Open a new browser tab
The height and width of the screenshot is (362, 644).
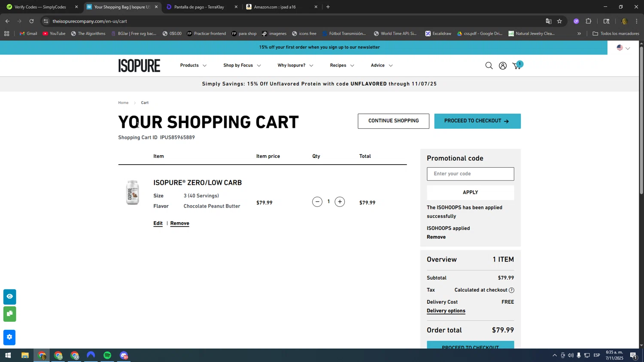pos(328,7)
